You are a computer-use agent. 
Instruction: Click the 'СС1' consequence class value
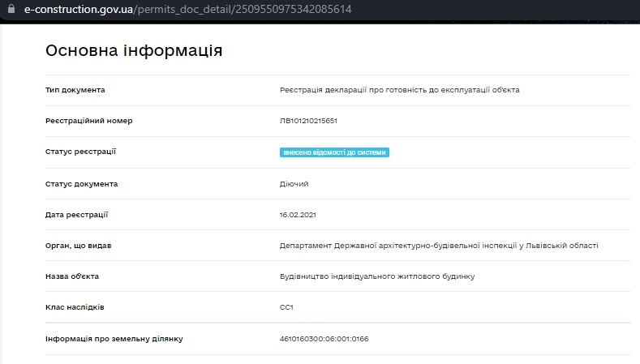286,307
